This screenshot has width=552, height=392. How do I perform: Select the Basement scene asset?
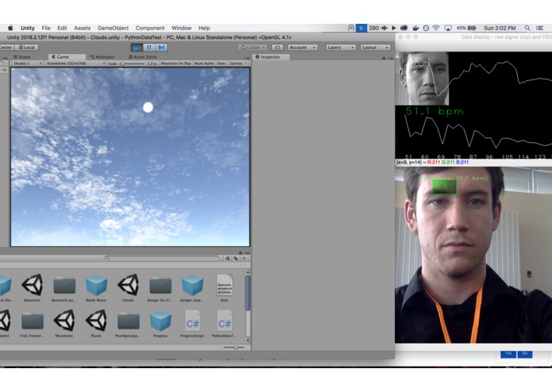pyautogui.click(x=32, y=287)
